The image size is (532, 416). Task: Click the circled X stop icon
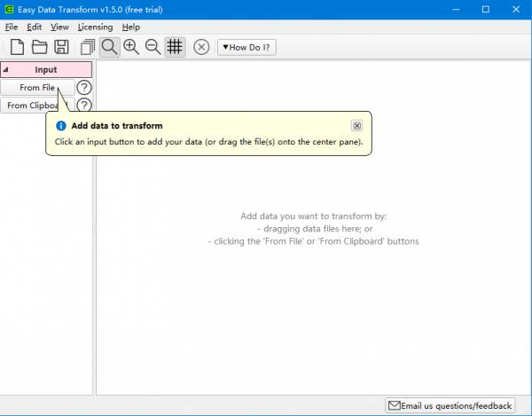(201, 47)
